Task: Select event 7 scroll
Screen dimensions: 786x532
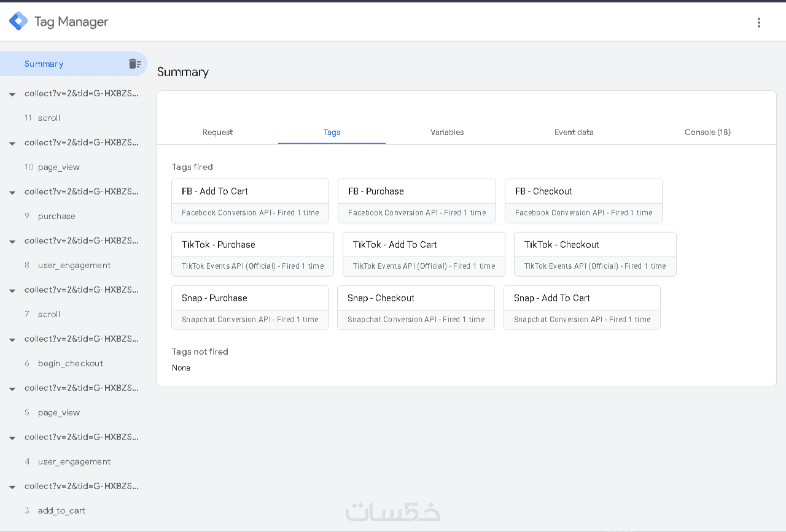Action: click(x=74, y=314)
